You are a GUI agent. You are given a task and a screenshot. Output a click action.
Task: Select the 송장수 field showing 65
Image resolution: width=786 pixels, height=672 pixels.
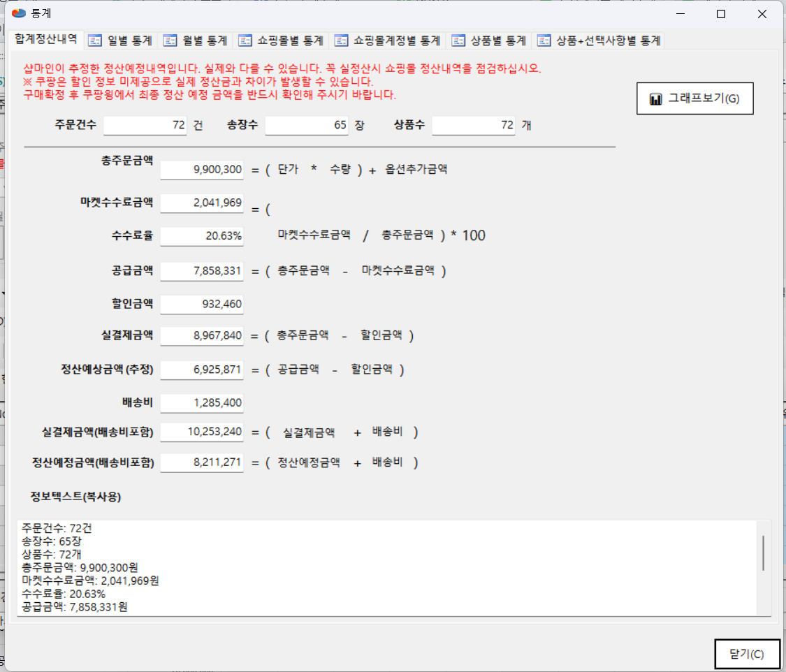[x=307, y=126]
